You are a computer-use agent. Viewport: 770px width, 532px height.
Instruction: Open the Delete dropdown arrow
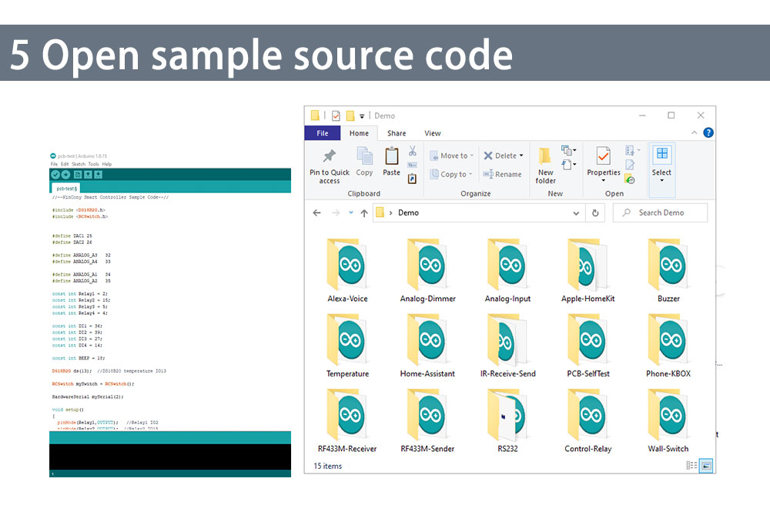(x=521, y=156)
